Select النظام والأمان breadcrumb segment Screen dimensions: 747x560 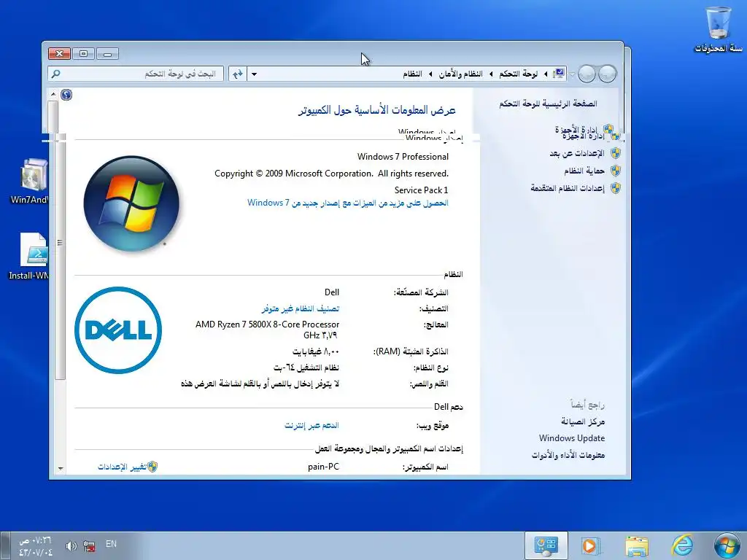[x=460, y=74]
